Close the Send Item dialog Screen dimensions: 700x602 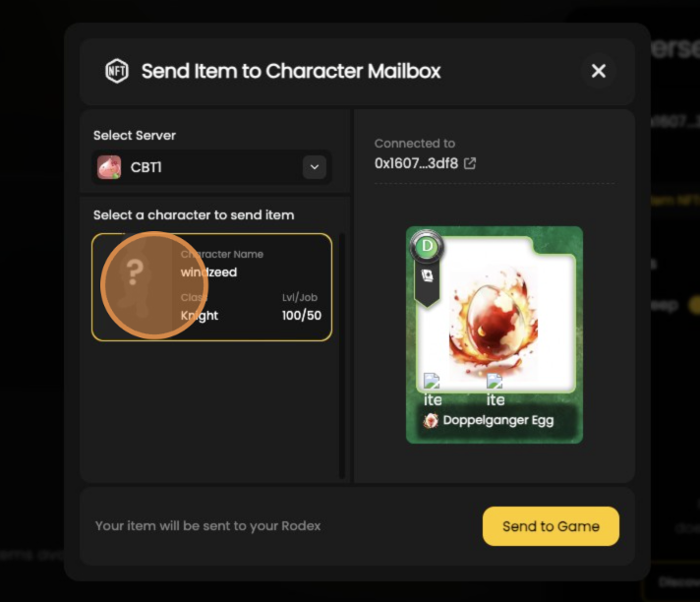tap(598, 71)
